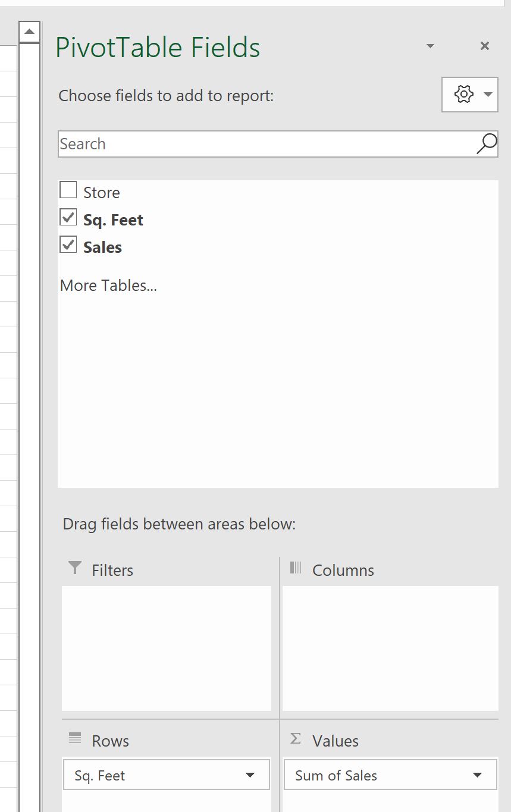Click the search magnifying glass icon

(x=487, y=144)
